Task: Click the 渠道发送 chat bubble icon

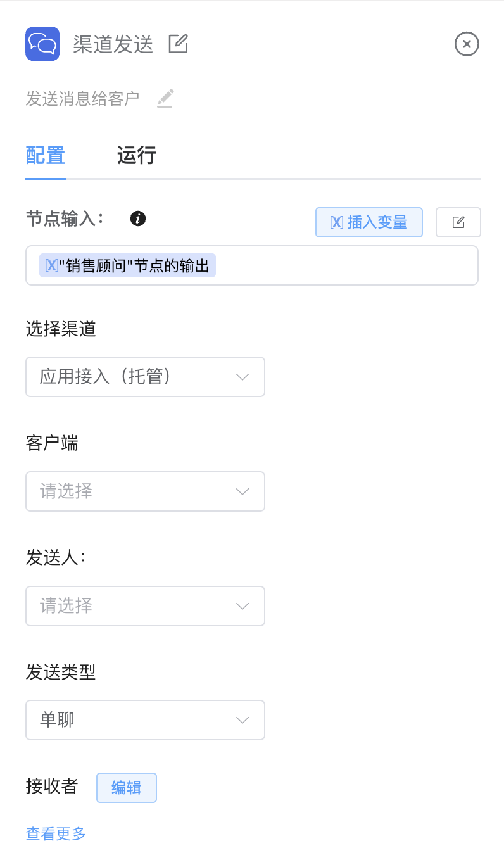Action: pyautogui.click(x=42, y=44)
